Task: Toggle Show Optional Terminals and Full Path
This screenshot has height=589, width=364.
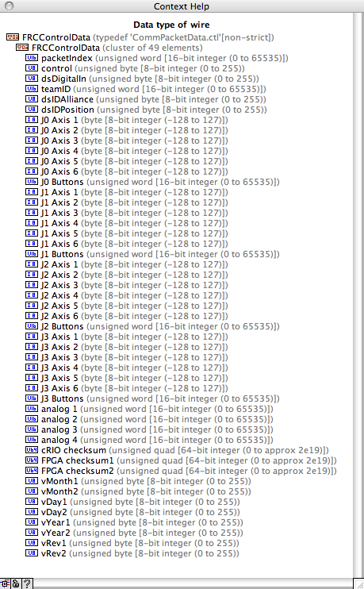Action: 5,583
